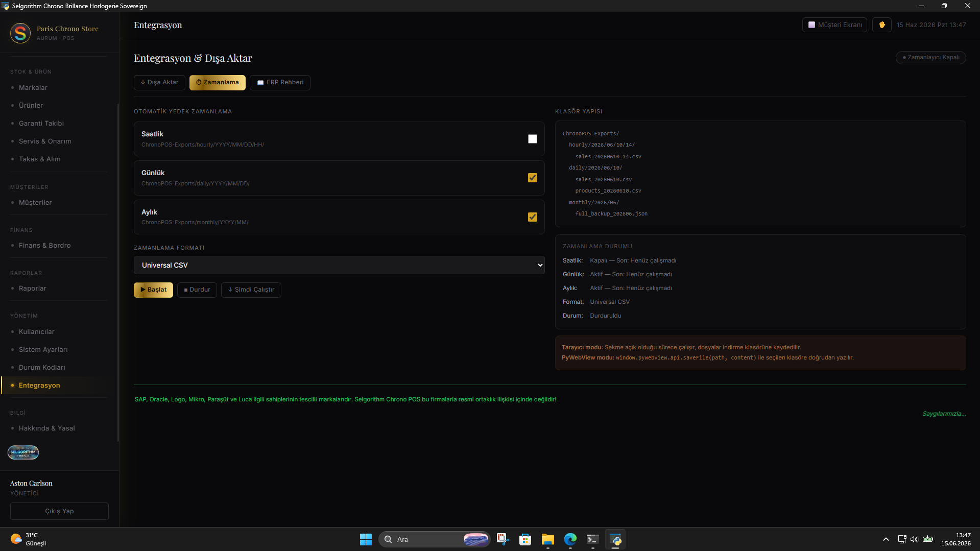Uncheck the Günlük backup checkbox
This screenshot has height=551, width=980.
pyautogui.click(x=533, y=178)
